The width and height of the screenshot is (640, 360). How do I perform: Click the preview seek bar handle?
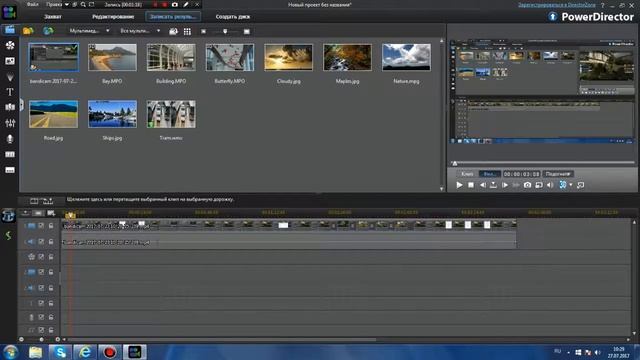pos(455,163)
